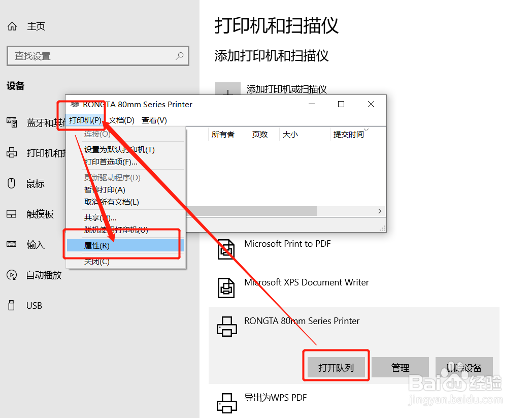Click the USB sidebar label
This screenshot has width=532, height=418.
tap(35, 306)
